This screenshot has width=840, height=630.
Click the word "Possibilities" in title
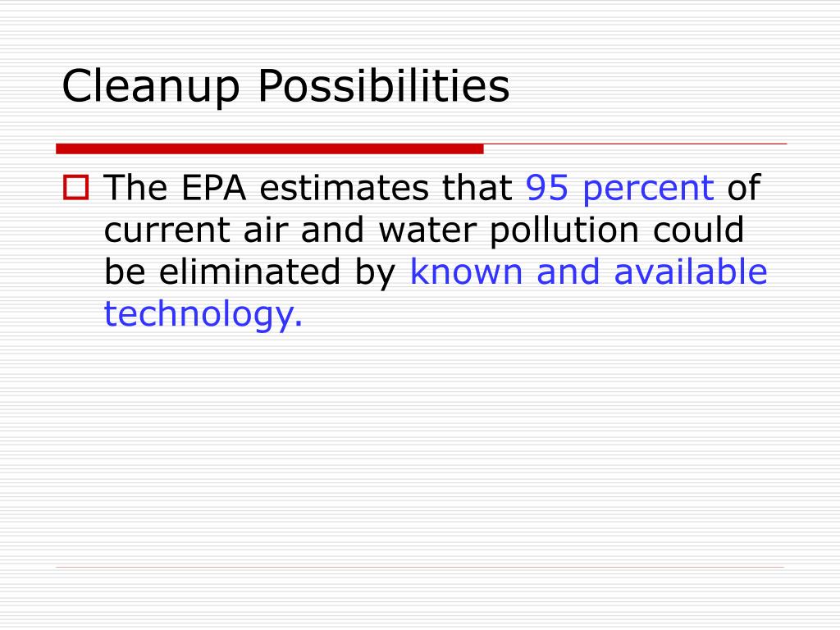point(384,85)
